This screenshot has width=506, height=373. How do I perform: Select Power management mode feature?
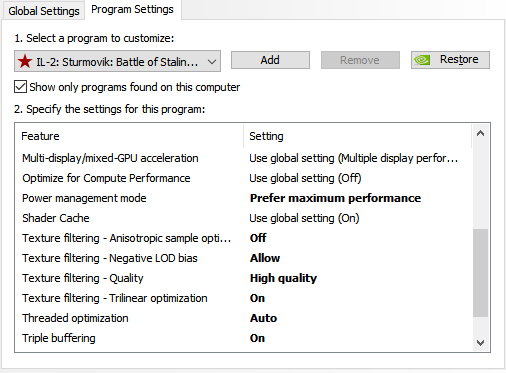(x=84, y=198)
